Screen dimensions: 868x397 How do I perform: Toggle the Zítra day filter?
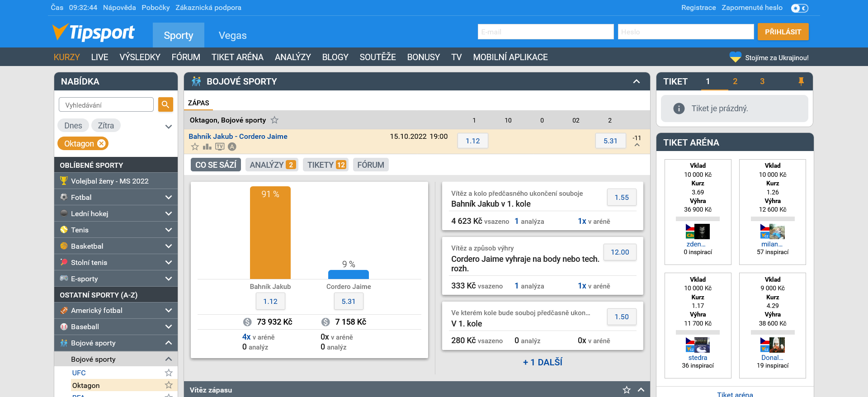click(106, 125)
